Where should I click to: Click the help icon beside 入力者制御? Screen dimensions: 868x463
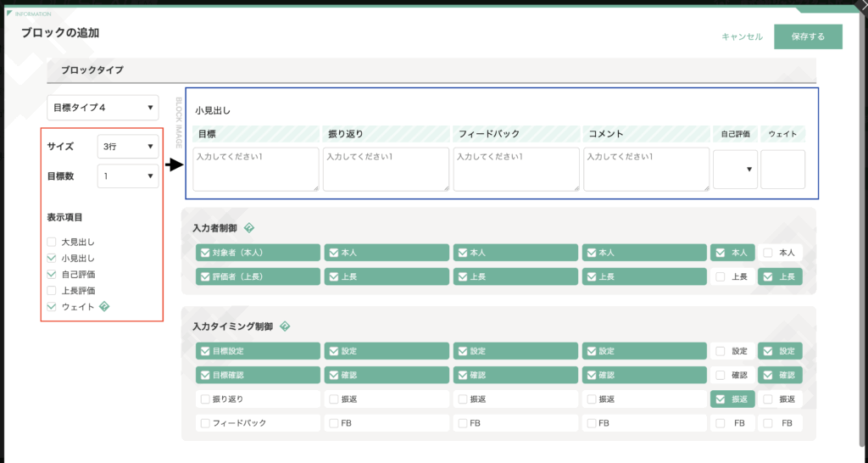(249, 228)
